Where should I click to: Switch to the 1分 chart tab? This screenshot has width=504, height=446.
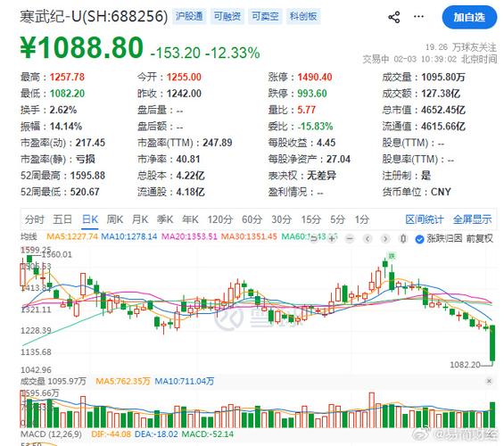(x=361, y=219)
